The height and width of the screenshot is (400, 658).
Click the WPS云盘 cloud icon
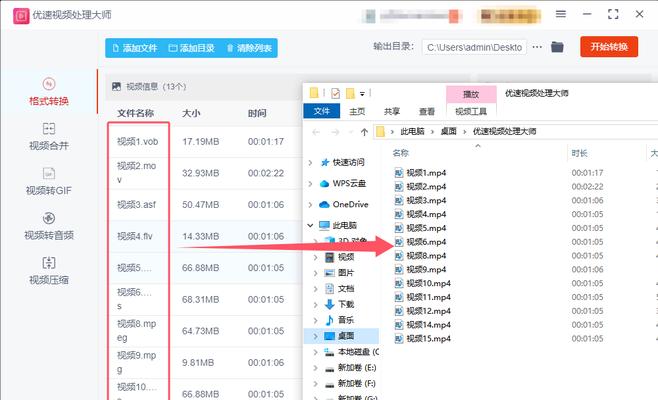pyautogui.click(x=324, y=183)
